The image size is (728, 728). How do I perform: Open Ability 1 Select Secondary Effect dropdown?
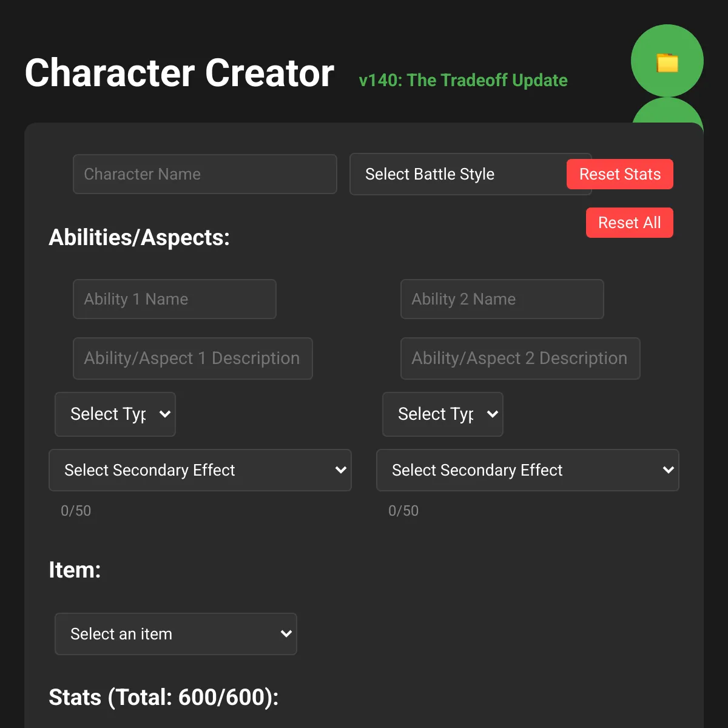click(200, 470)
